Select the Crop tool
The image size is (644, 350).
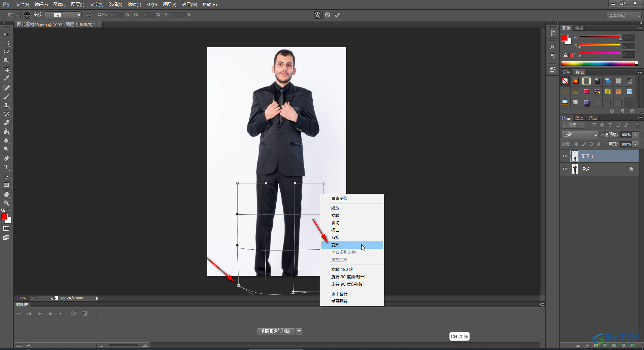pos(6,69)
